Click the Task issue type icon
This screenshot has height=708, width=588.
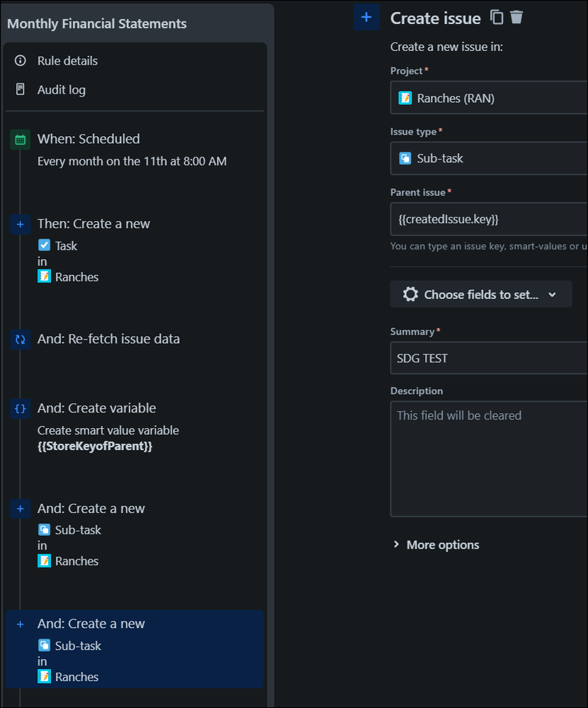(x=45, y=245)
